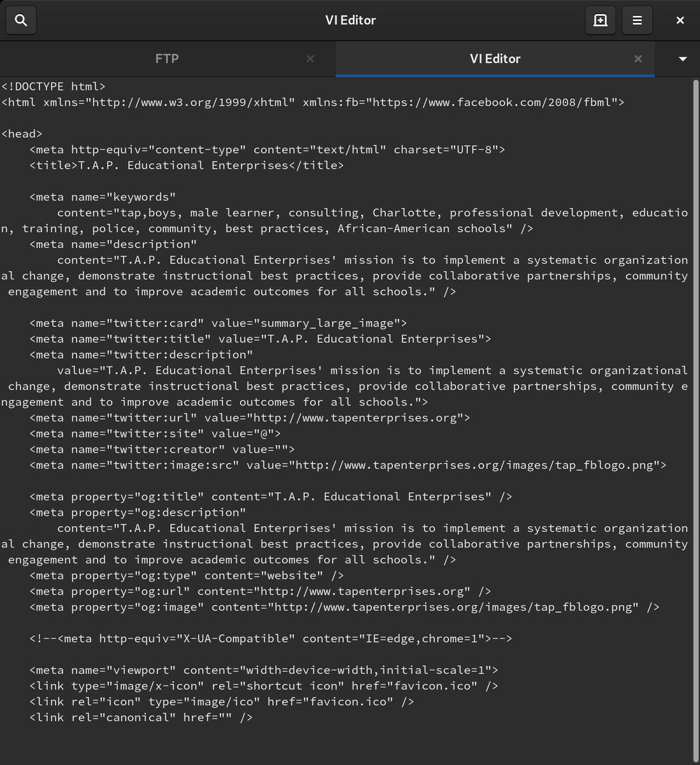Click the meta name="keywords" line

pos(103,197)
